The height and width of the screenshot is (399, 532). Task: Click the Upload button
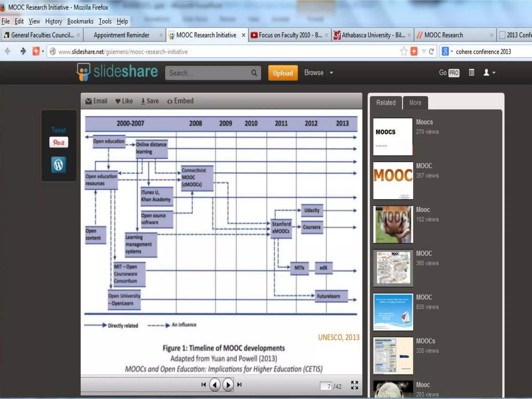tap(283, 73)
